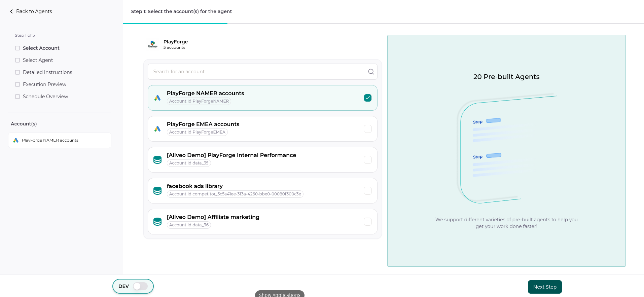Viewport: 644px width, 297px height.
Task: Click Google Ads icon for EMEA accounts
Action: 157,129
